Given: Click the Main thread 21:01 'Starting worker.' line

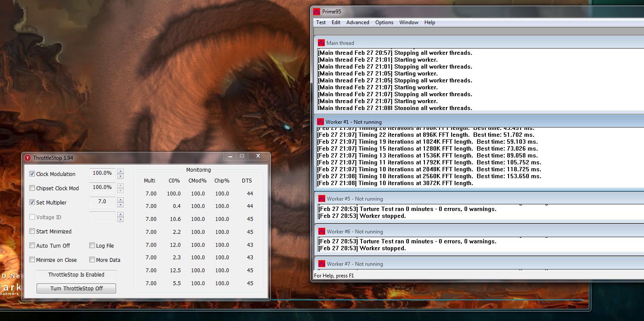Looking at the screenshot, I should click(378, 60).
